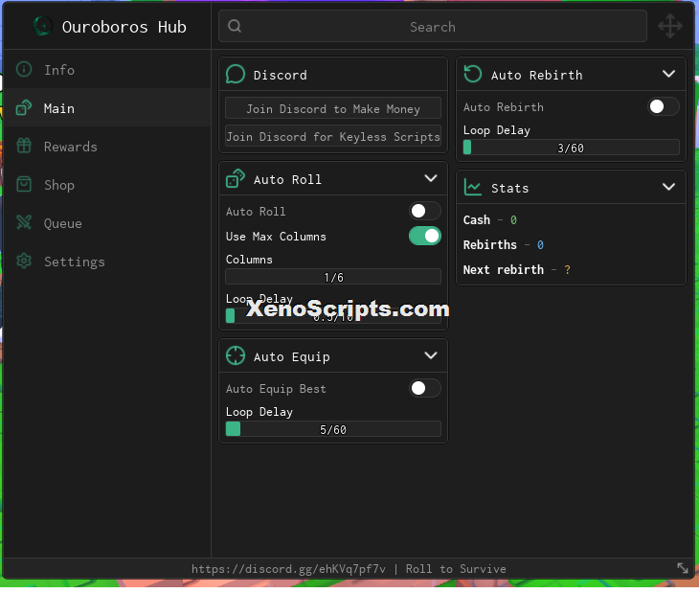Open the Queue tab
The height and width of the screenshot is (616, 699).
(107, 222)
